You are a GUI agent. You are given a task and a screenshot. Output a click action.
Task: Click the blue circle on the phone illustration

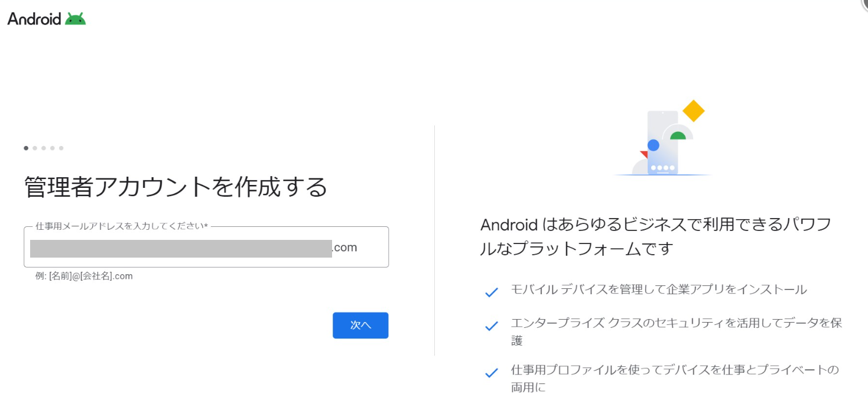pos(653,145)
